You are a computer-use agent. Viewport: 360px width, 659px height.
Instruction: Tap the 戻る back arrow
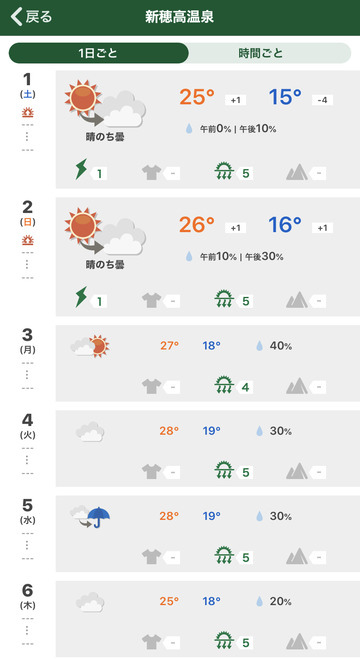pyautogui.click(x=31, y=17)
